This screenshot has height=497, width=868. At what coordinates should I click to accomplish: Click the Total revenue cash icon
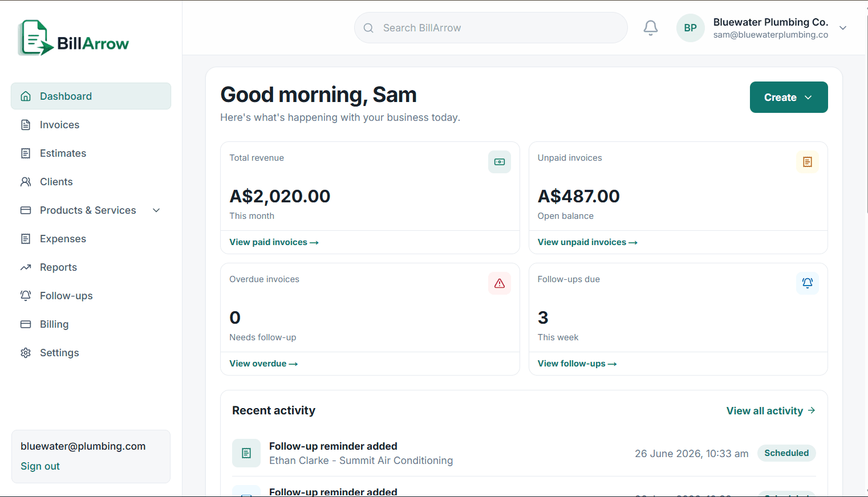coord(500,162)
